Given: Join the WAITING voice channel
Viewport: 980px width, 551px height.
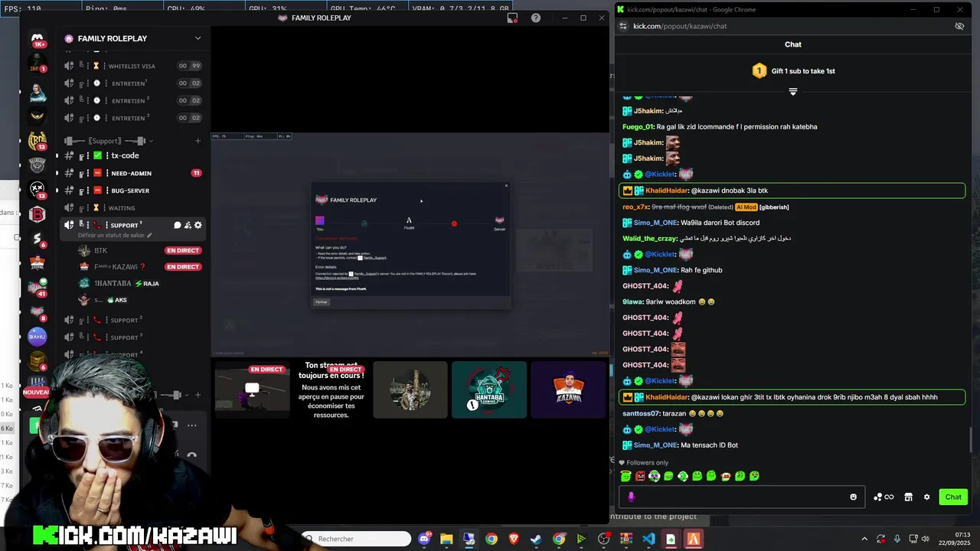Looking at the screenshot, I should [x=133, y=207].
